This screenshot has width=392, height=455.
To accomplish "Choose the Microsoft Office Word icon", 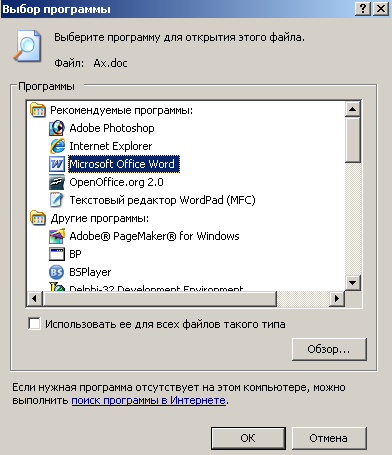I will click(x=57, y=164).
